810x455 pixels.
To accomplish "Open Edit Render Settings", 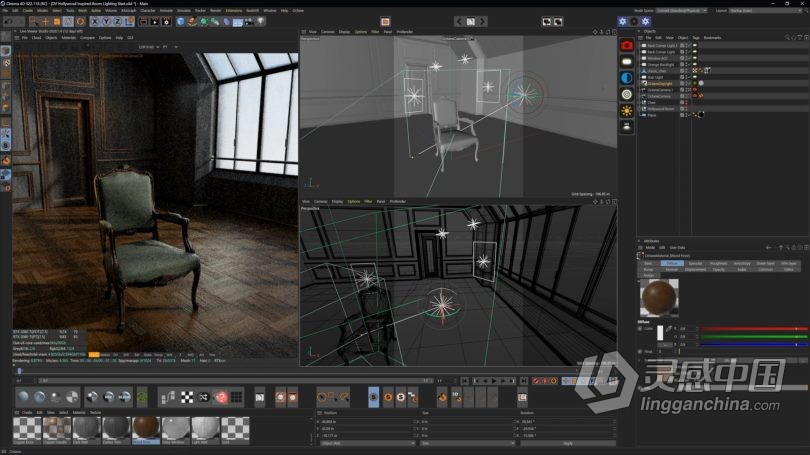I will click(166, 22).
